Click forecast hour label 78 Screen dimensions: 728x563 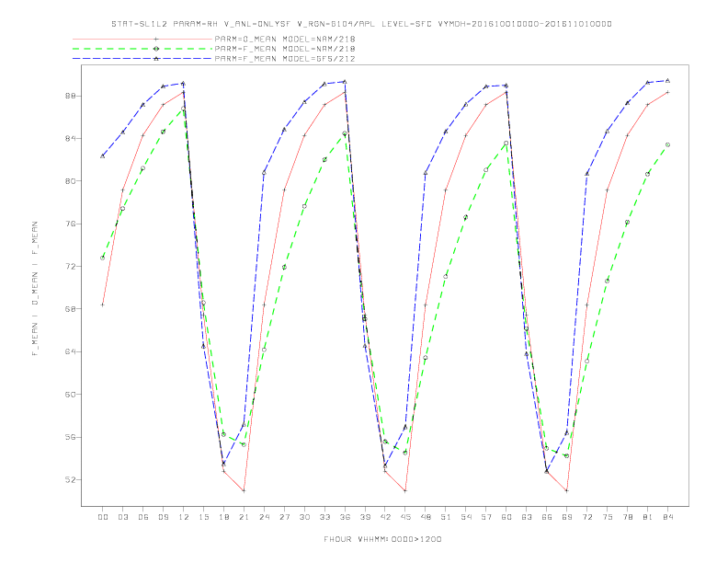click(x=628, y=517)
